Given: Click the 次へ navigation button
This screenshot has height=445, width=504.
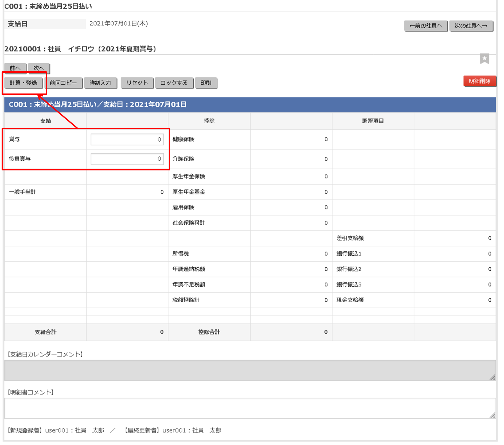Looking at the screenshot, I should [39, 68].
